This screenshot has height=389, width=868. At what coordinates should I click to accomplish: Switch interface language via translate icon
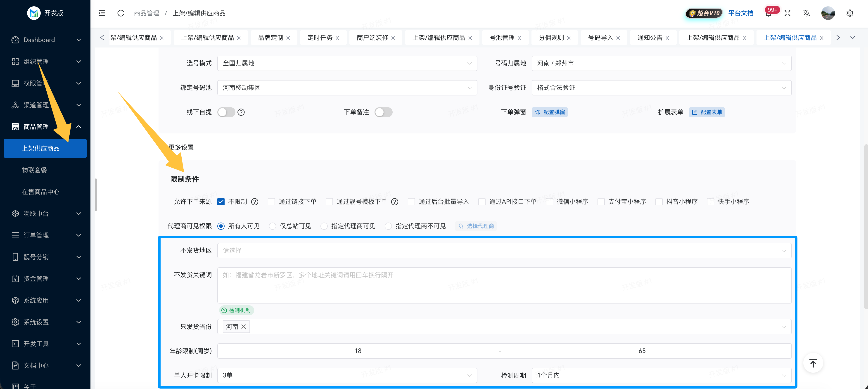coord(806,13)
